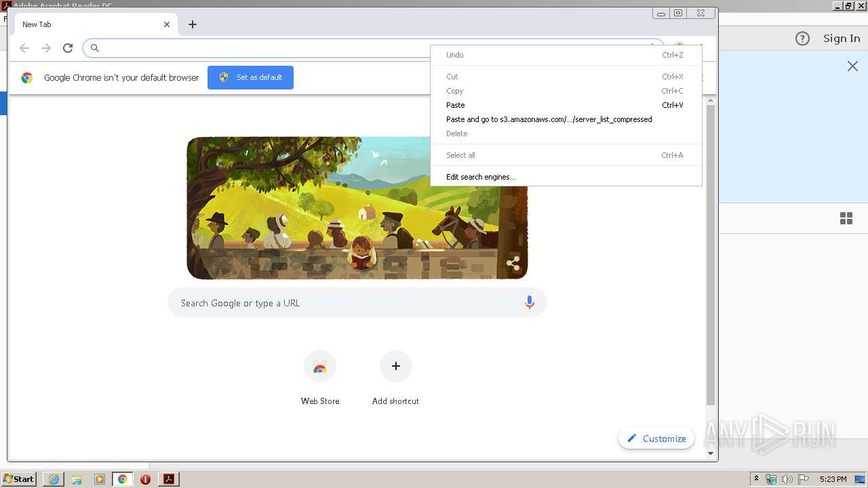Click the microphone voice search icon
Image resolution: width=868 pixels, height=488 pixels.
click(530, 303)
